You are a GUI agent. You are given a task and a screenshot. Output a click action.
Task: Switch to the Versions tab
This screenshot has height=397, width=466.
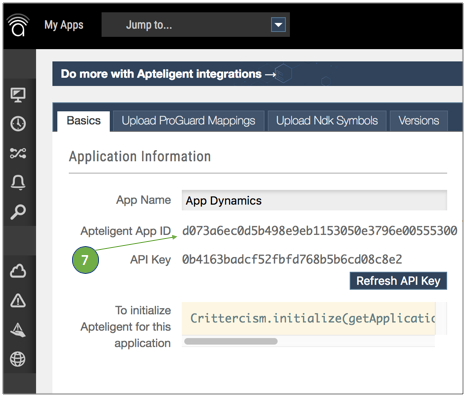[x=419, y=121]
